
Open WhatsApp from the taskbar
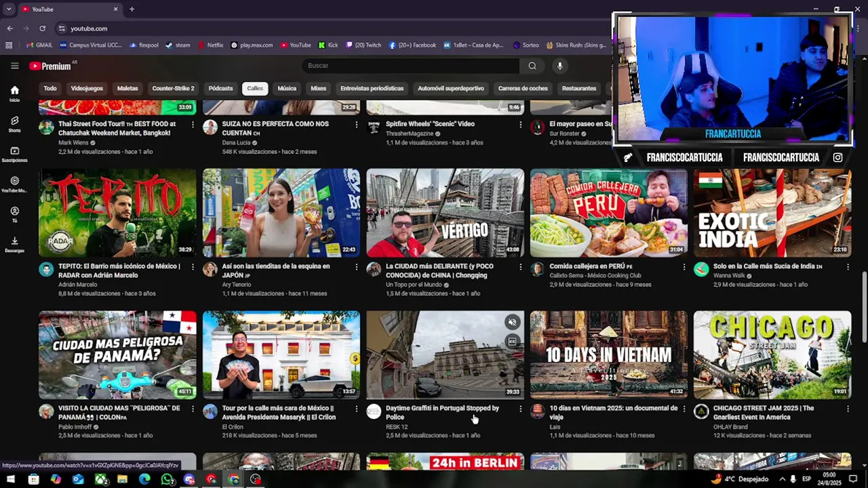click(x=167, y=479)
